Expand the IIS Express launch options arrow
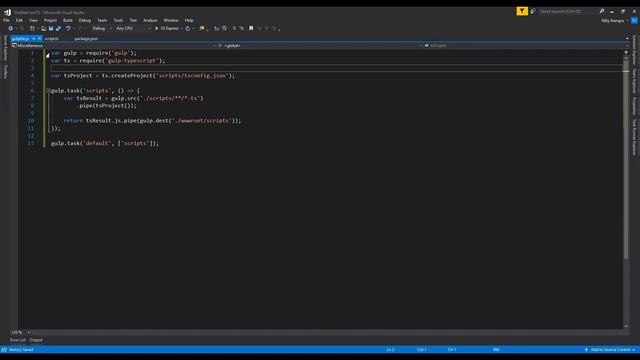 click(x=182, y=29)
